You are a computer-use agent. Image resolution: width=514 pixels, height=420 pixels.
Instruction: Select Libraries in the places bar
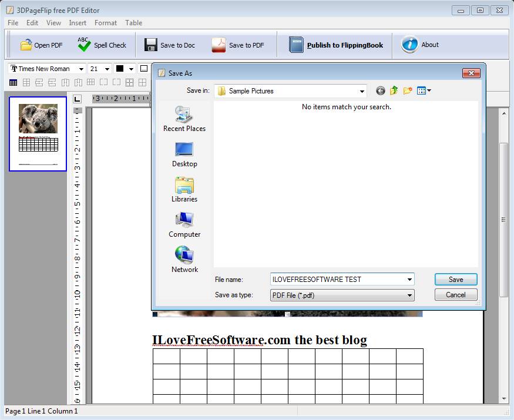point(184,190)
